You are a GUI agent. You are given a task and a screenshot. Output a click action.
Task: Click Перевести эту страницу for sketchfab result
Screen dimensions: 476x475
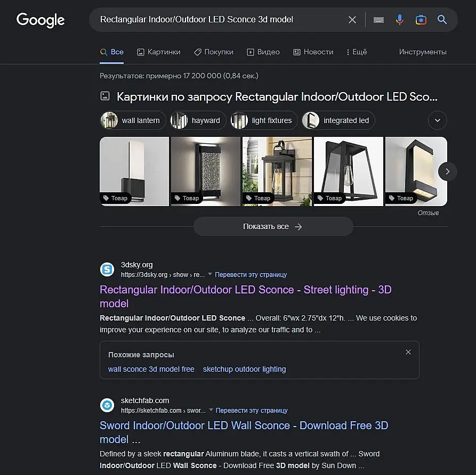[x=252, y=411]
